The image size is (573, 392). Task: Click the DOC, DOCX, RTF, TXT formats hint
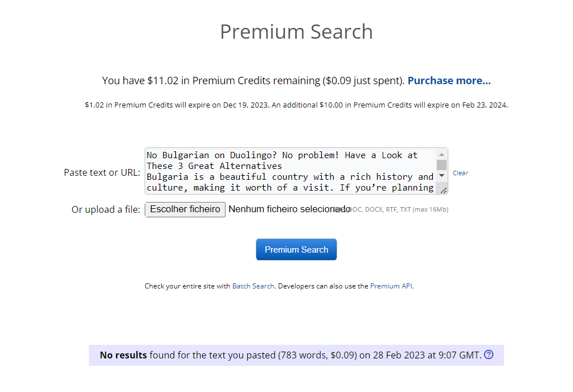pyautogui.click(x=399, y=209)
